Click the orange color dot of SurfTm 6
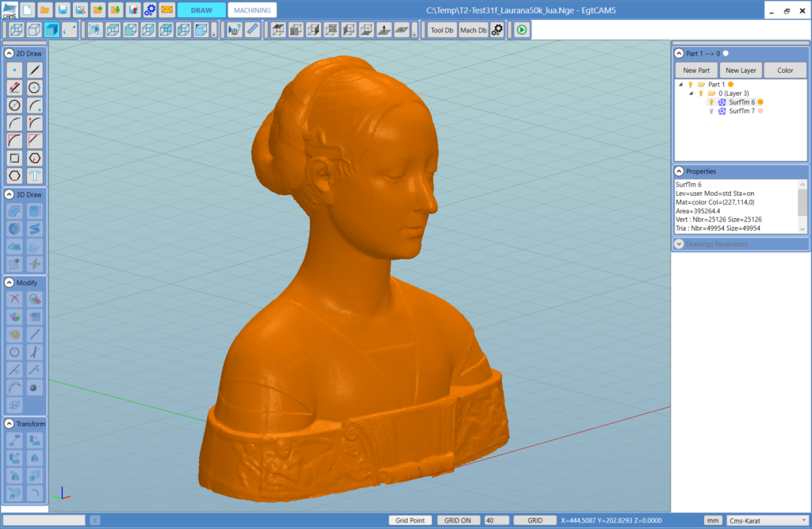The width and height of the screenshot is (812, 529). (760, 102)
